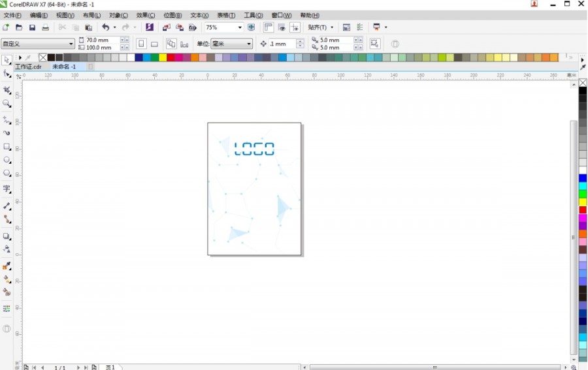Select the Pick tool
This screenshot has width=588, height=370.
7,60
